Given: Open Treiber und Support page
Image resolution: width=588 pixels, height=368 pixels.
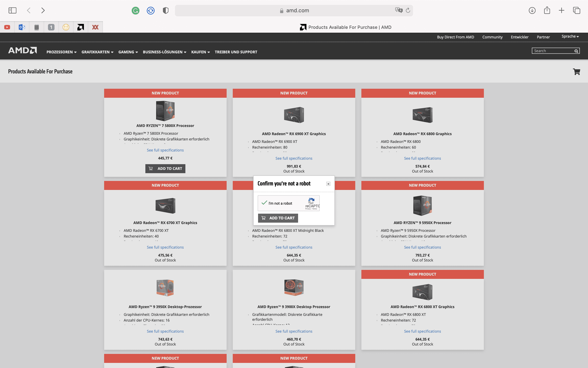Looking at the screenshot, I should click(x=236, y=52).
